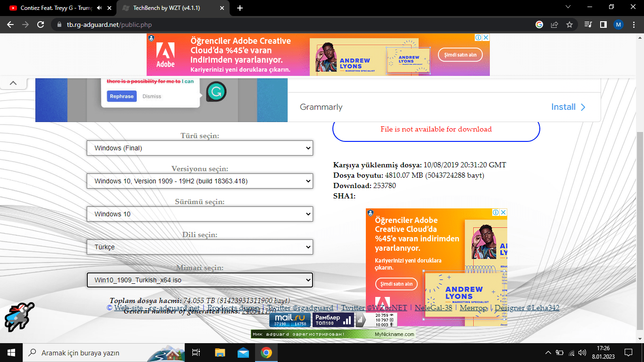Click the mail.ru counter badge

290,320
